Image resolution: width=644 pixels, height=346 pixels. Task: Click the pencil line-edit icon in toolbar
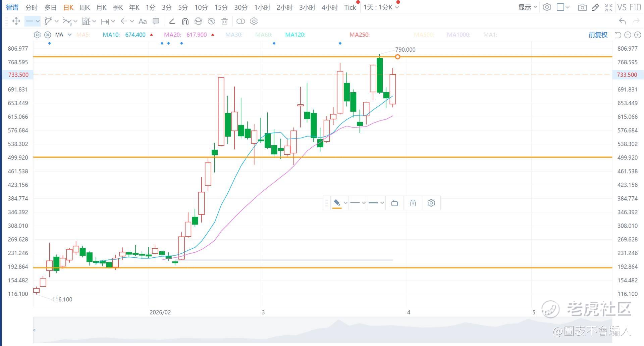pos(172,21)
